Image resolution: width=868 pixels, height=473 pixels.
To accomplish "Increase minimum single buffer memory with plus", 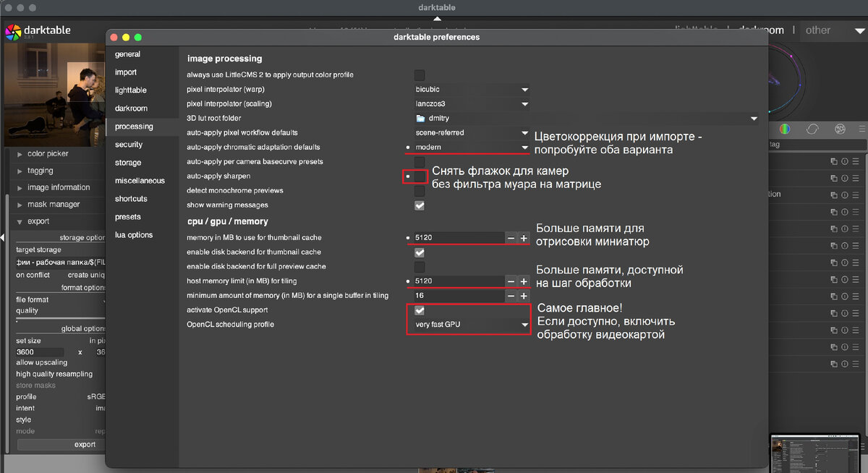I will [524, 296].
